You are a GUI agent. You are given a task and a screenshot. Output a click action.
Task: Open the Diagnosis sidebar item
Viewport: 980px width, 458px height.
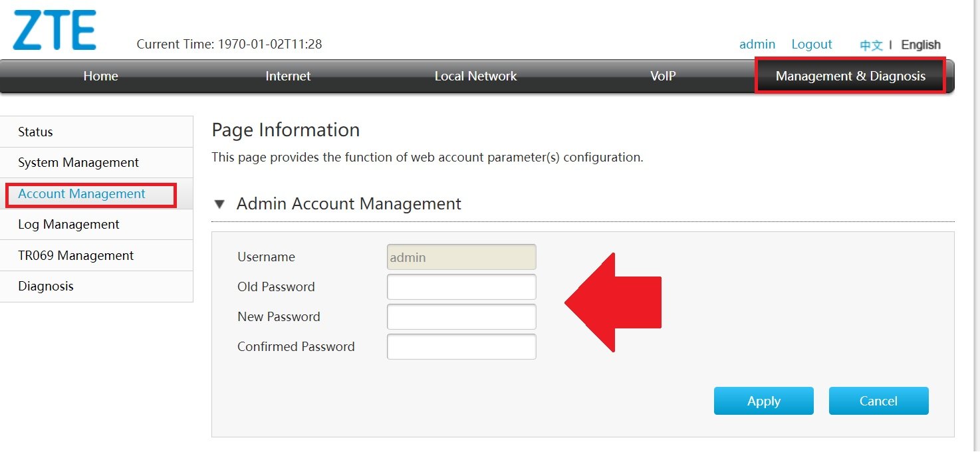click(x=46, y=286)
